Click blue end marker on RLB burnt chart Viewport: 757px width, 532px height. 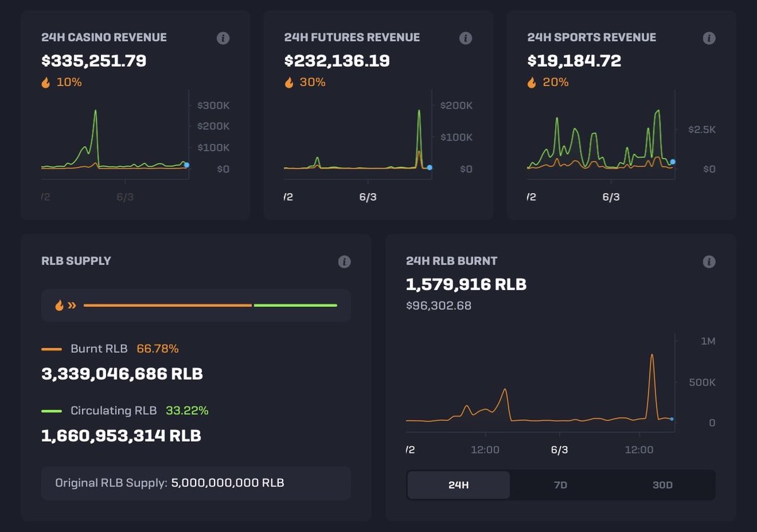[672, 419]
